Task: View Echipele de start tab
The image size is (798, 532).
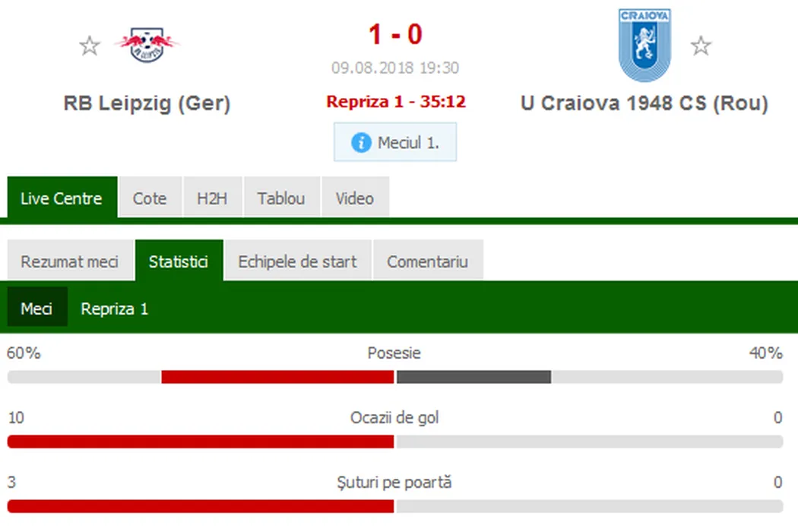Action: click(297, 261)
